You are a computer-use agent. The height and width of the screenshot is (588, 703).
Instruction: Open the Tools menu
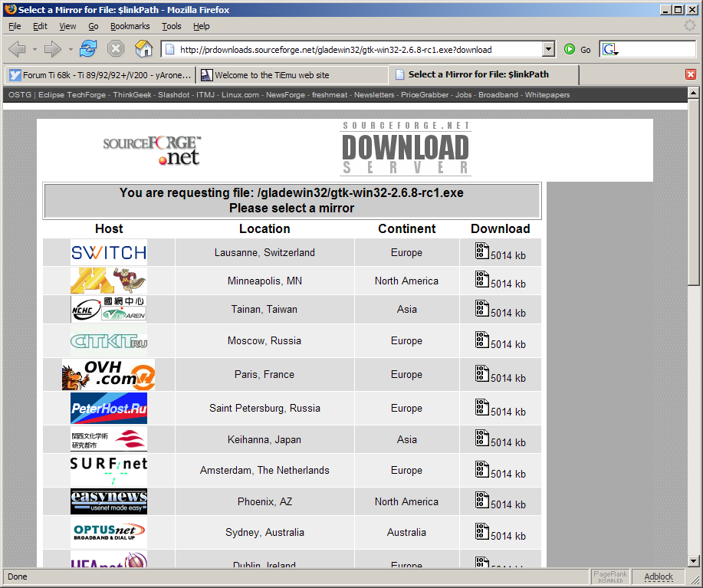point(171,26)
